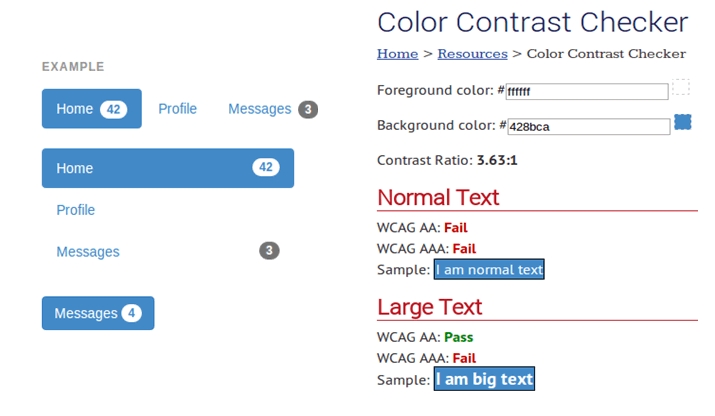Open the background color picker swatch

(x=683, y=122)
